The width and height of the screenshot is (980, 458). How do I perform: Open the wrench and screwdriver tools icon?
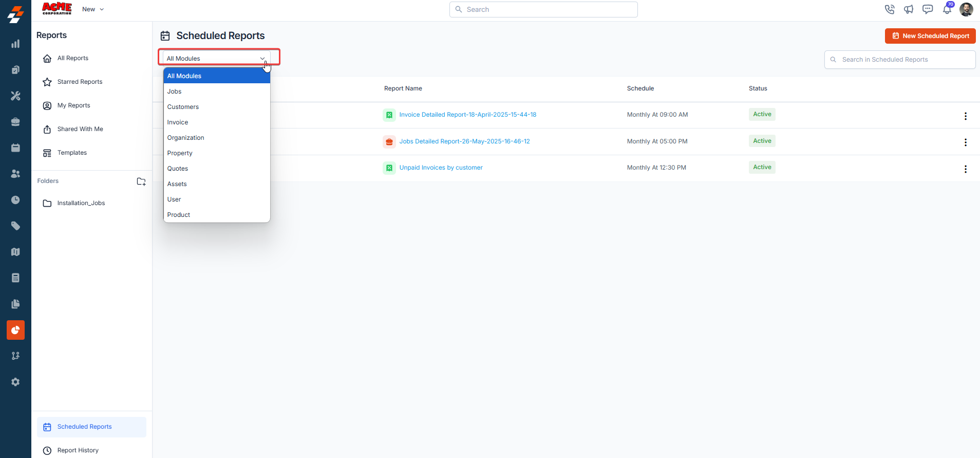tap(15, 96)
